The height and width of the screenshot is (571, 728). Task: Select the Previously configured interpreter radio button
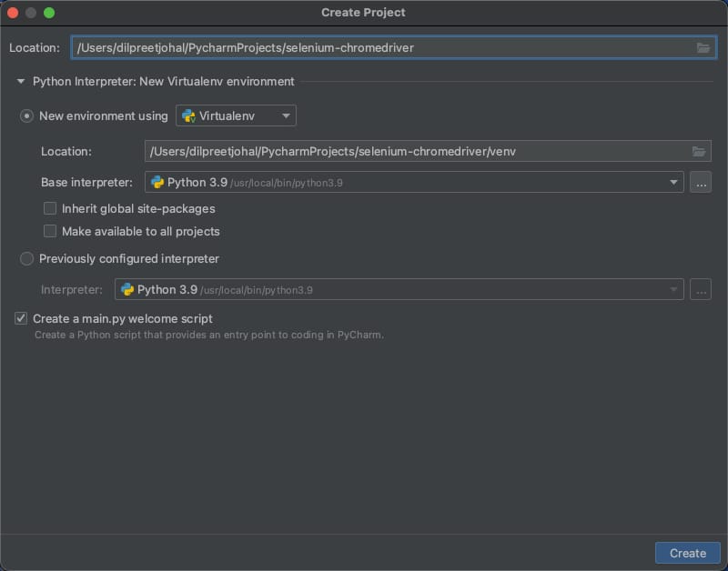click(x=26, y=258)
